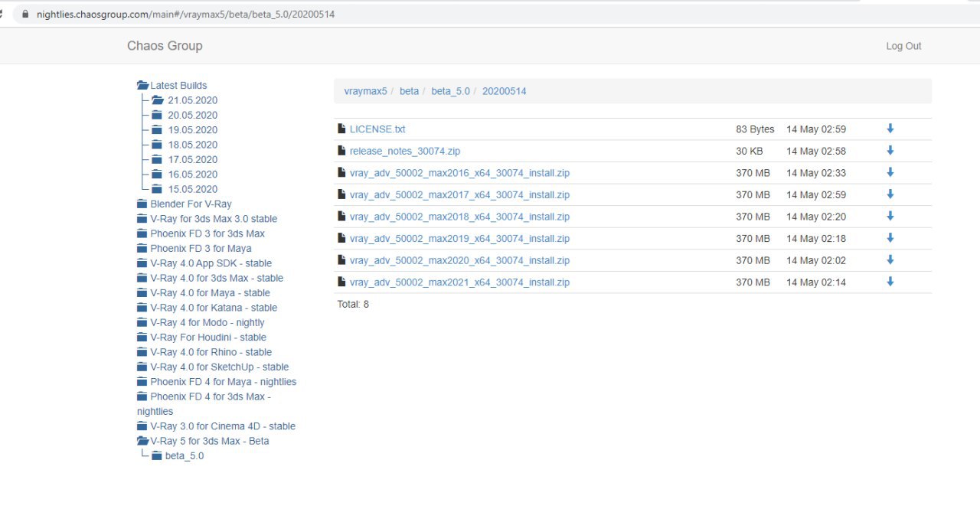Screen dimensions: 980x522
Task: Click folder icon of beta_5.0 tree node
Action: [155, 455]
